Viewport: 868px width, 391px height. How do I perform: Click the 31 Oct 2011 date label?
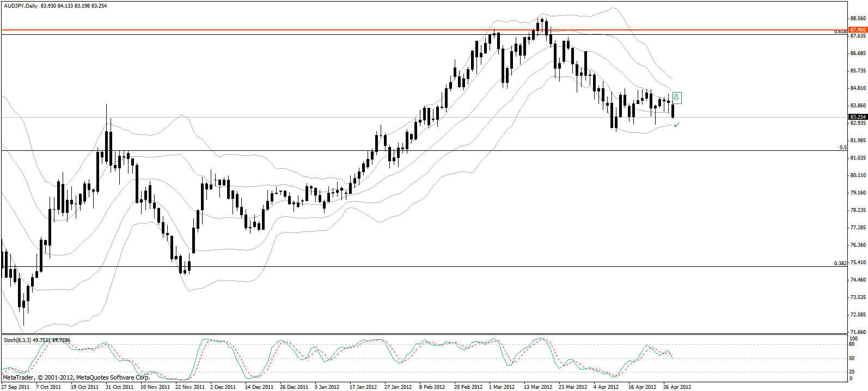tap(119, 387)
